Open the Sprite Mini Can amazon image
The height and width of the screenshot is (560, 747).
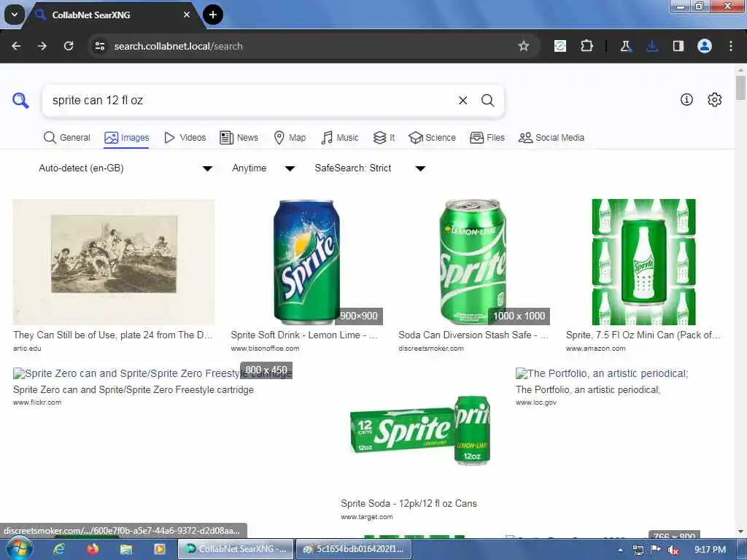643,262
